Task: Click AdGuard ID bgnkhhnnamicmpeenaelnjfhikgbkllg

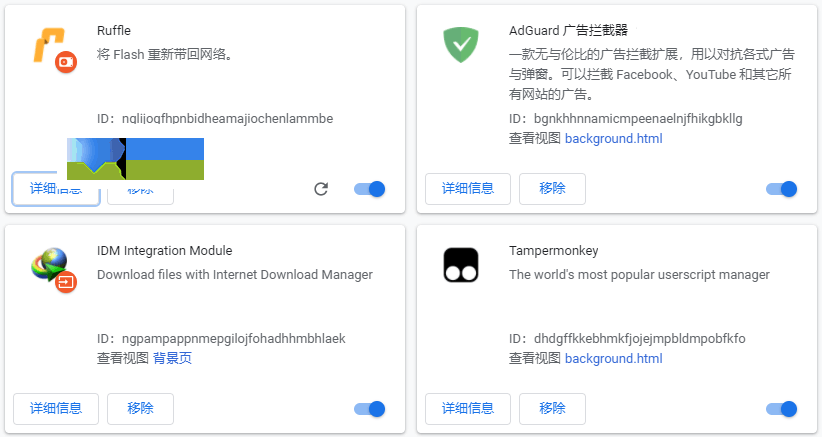Action: tap(638, 119)
